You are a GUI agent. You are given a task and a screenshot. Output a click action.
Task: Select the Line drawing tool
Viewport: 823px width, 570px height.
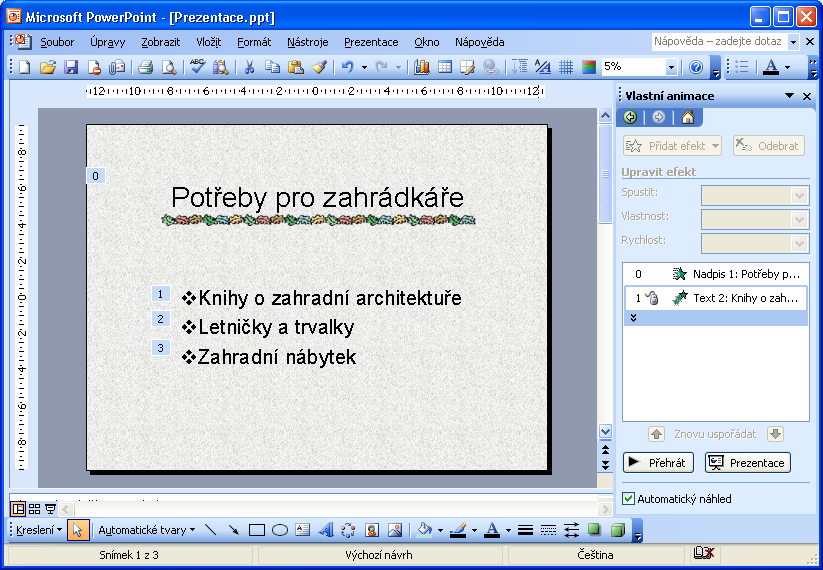click(x=210, y=530)
